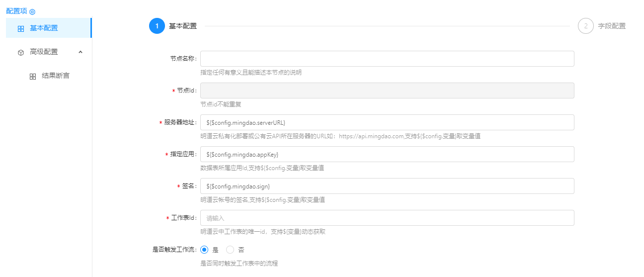Click the cube icon beside 高级配置

tap(21, 52)
